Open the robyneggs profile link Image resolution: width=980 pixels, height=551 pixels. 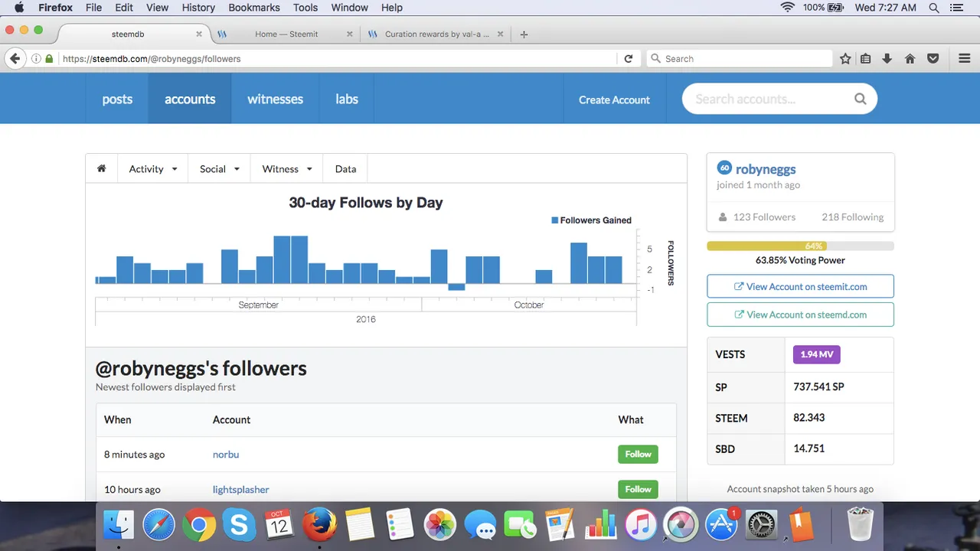point(766,169)
